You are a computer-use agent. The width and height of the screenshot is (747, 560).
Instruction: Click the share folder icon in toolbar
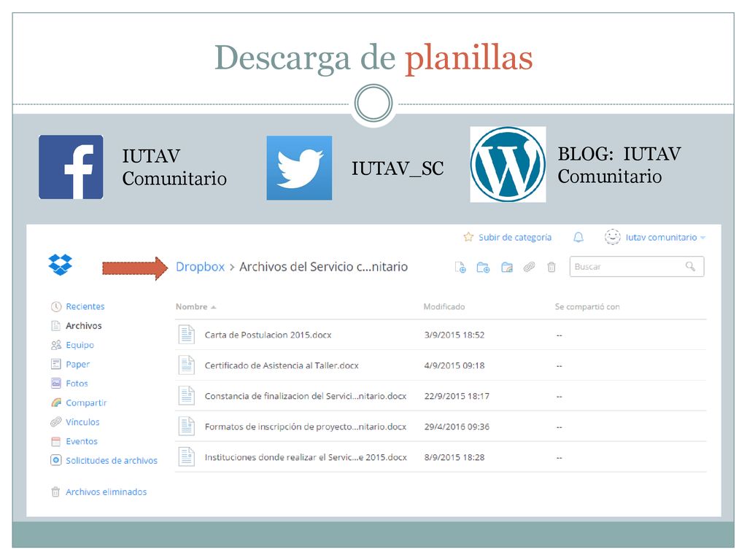[x=507, y=267]
